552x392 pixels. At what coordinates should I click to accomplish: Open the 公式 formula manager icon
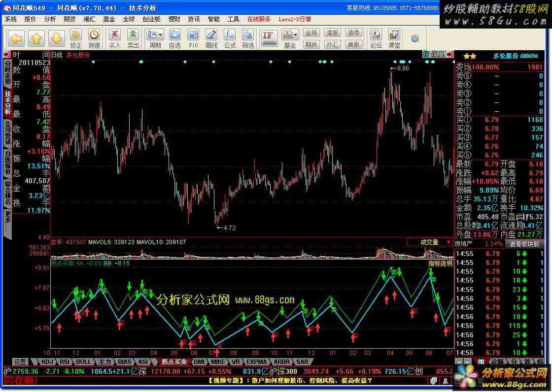coord(230,39)
